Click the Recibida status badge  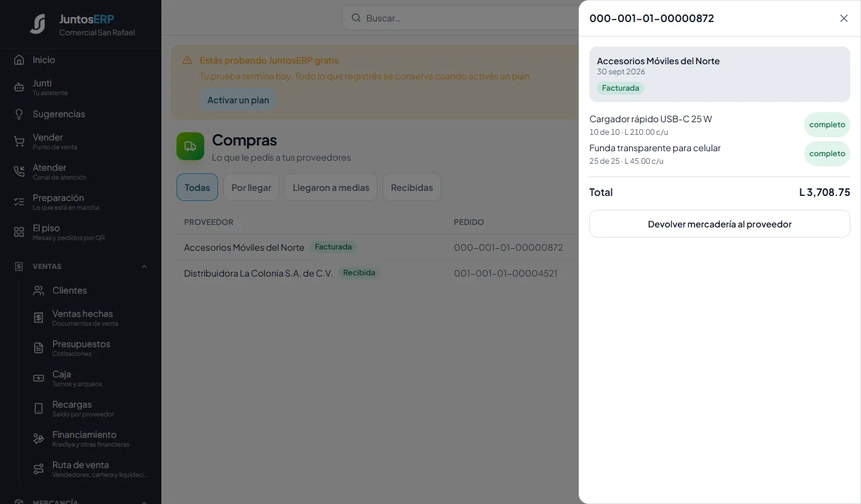tap(359, 273)
